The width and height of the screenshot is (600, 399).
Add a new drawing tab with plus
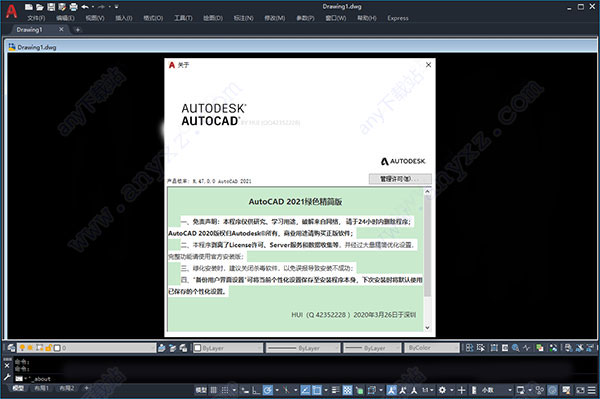click(x=78, y=29)
